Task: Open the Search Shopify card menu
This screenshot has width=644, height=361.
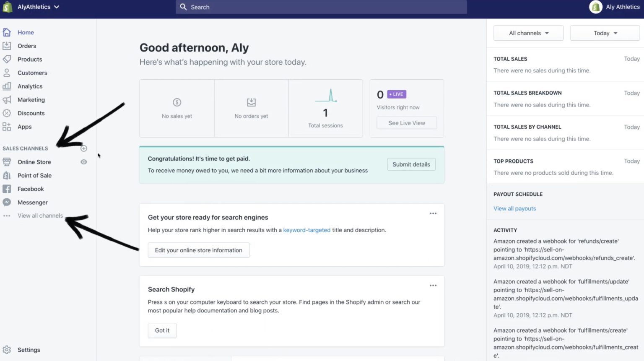Action: 433,286
